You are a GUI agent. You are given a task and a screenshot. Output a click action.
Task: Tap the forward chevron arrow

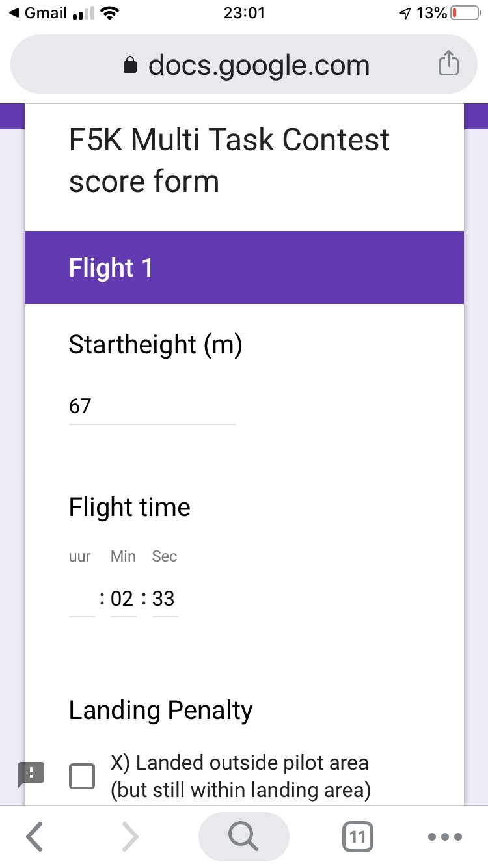pos(130,837)
